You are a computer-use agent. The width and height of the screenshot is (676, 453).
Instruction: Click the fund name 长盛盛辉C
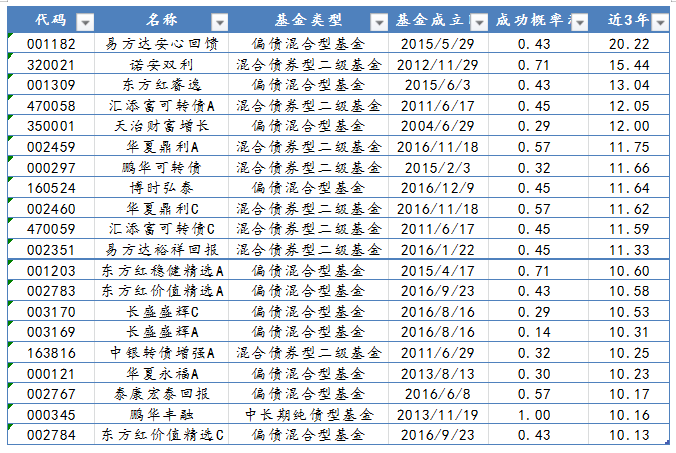pyautogui.click(x=162, y=312)
